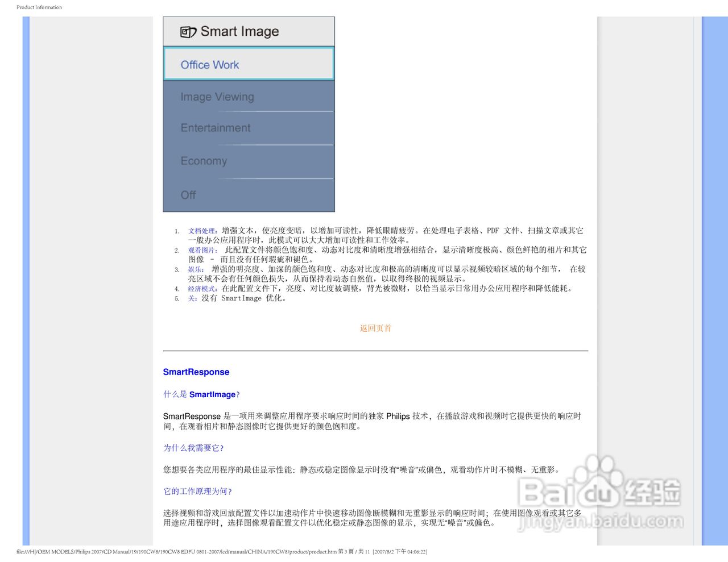Click the paragraph beginning SmartResponse 是一项
Viewport: 728px width, 562px height.
(372, 421)
